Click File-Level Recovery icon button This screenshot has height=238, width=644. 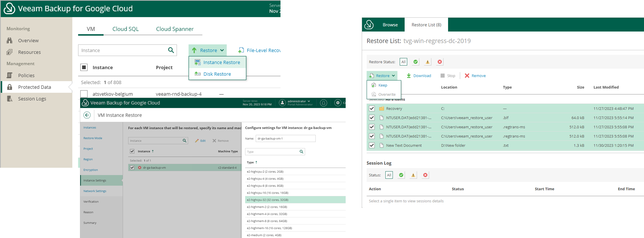pyautogui.click(x=241, y=50)
